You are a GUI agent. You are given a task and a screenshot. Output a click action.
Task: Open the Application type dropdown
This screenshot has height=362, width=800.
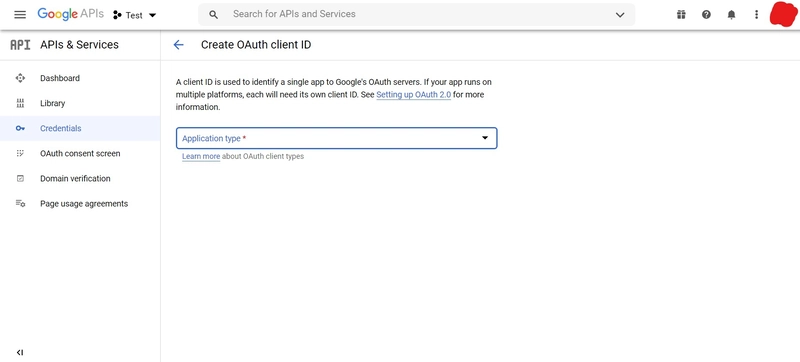click(x=337, y=138)
